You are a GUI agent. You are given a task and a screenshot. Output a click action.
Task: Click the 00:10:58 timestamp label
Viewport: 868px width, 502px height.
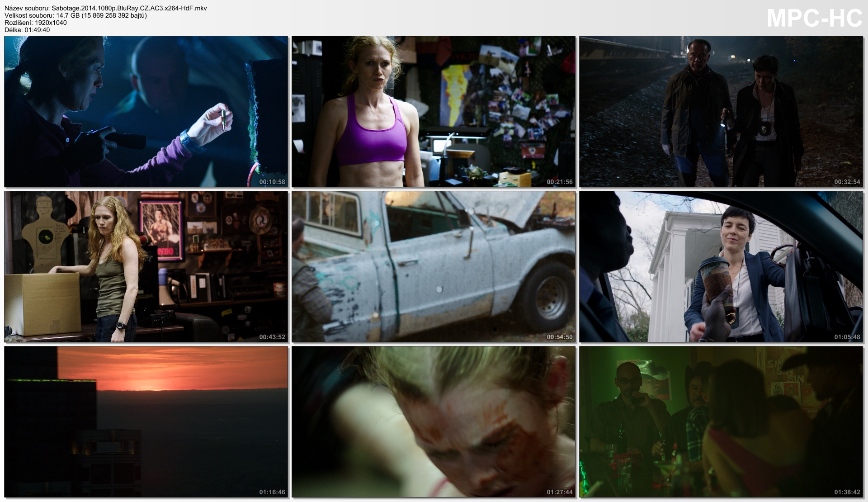pyautogui.click(x=272, y=182)
